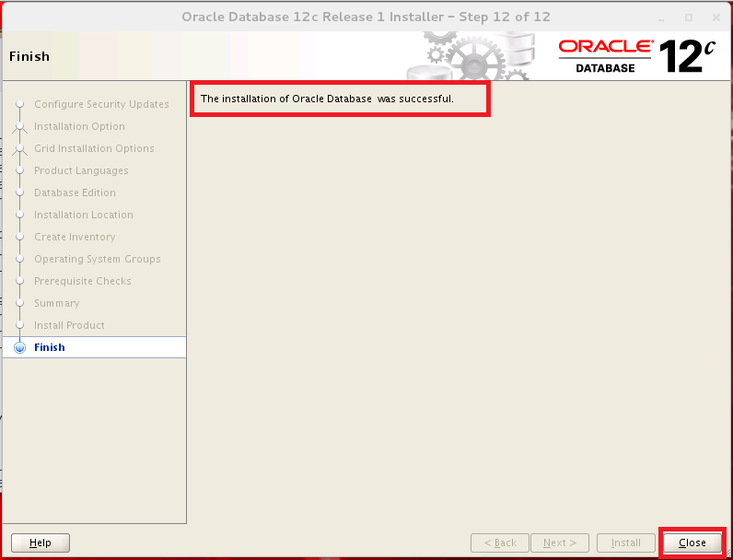Select the Finish step in sidebar
The width and height of the screenshot is (733, 560).
[95, 347]
